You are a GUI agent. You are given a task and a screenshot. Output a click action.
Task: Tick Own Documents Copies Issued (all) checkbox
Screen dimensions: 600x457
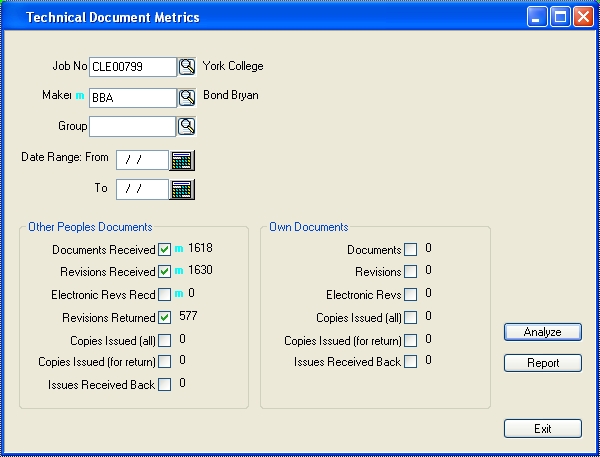411,317
